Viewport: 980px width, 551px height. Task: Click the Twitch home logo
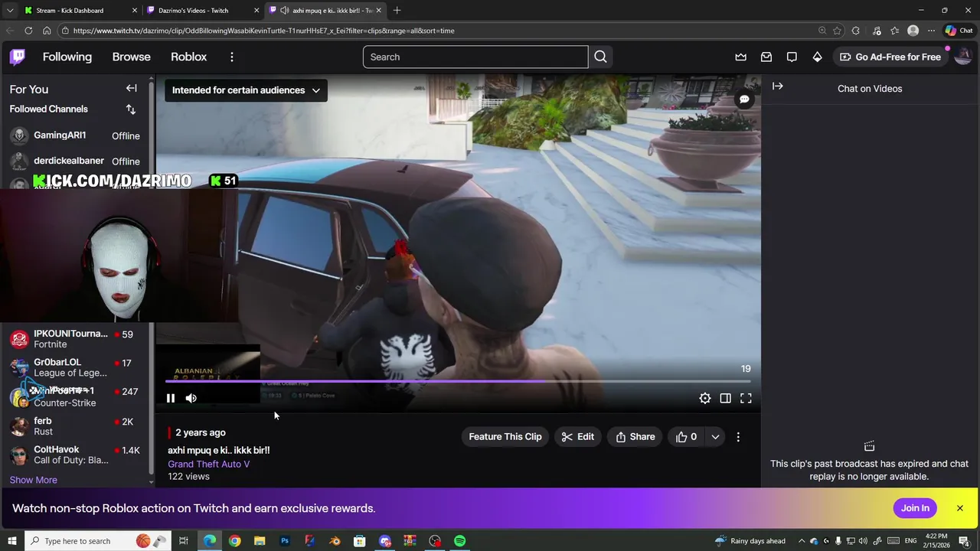[x=18, y=57]
